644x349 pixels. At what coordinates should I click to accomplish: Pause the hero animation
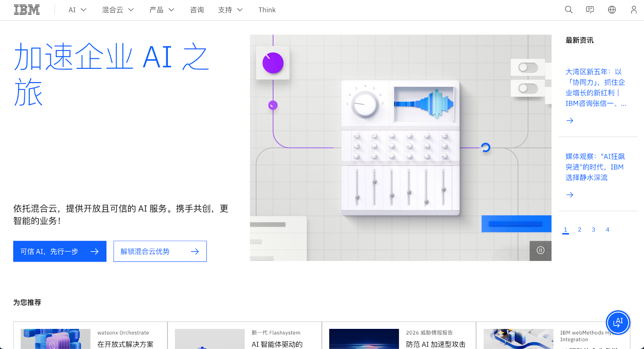point(541,250)
